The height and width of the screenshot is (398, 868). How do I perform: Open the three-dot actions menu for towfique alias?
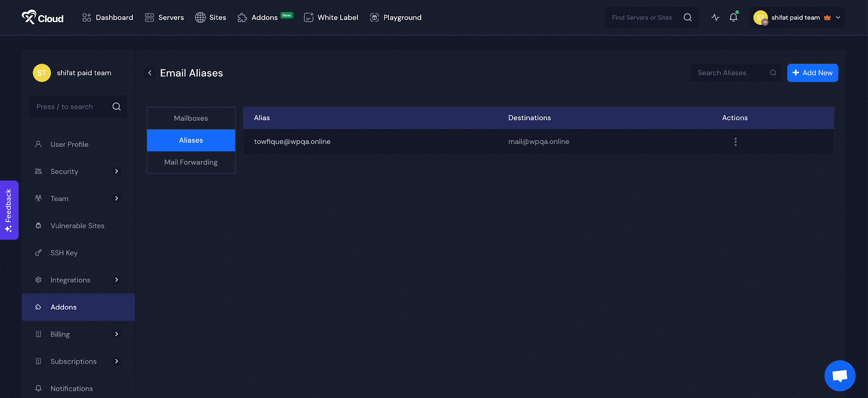point(735,142)
